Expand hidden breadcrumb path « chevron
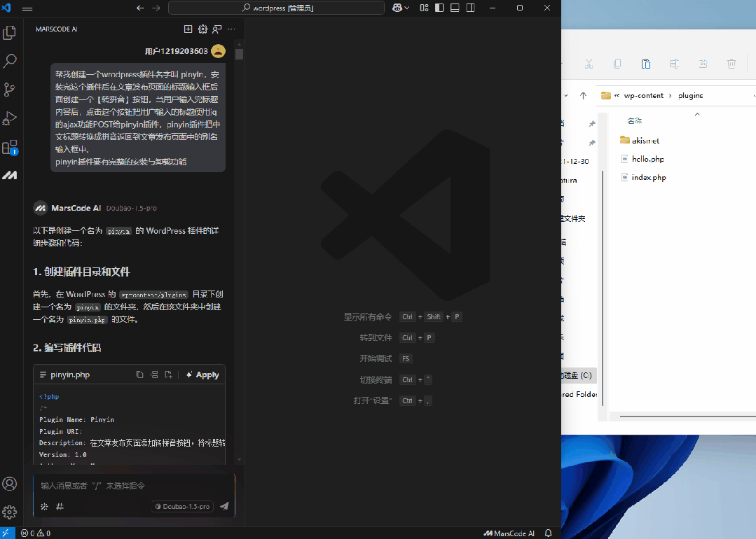The height and width of the screenshot is (539, 756). 617,95
